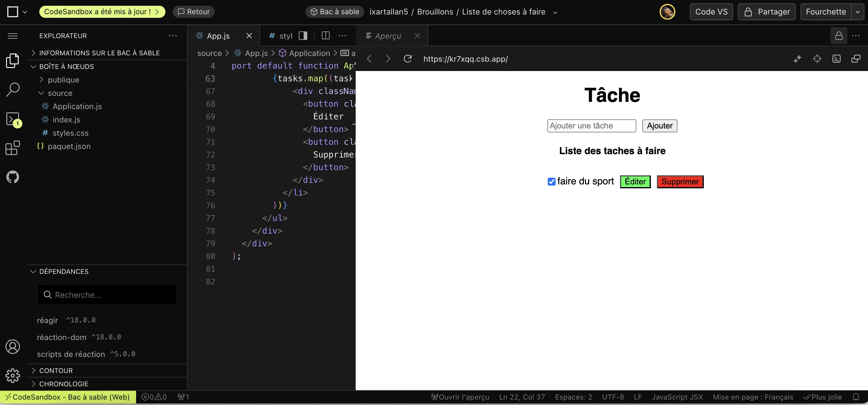Switch to the Aperçu tab

[x=387, y=36]
